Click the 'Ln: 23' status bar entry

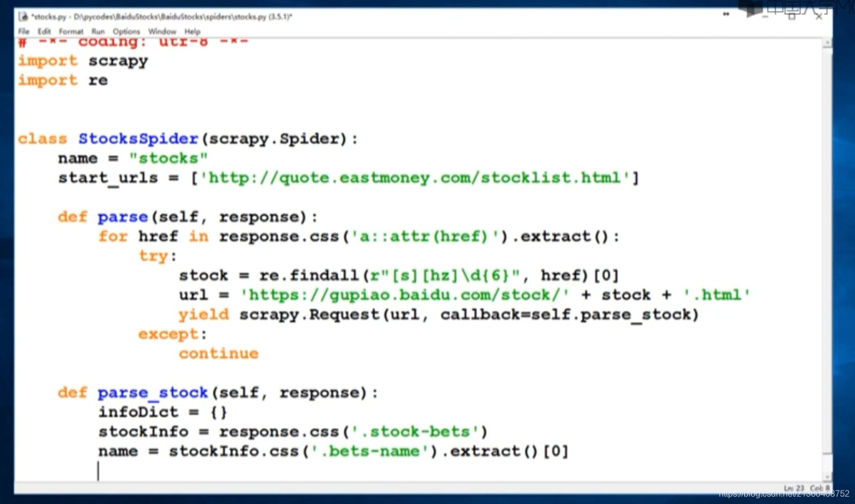[x=794, y=488]
